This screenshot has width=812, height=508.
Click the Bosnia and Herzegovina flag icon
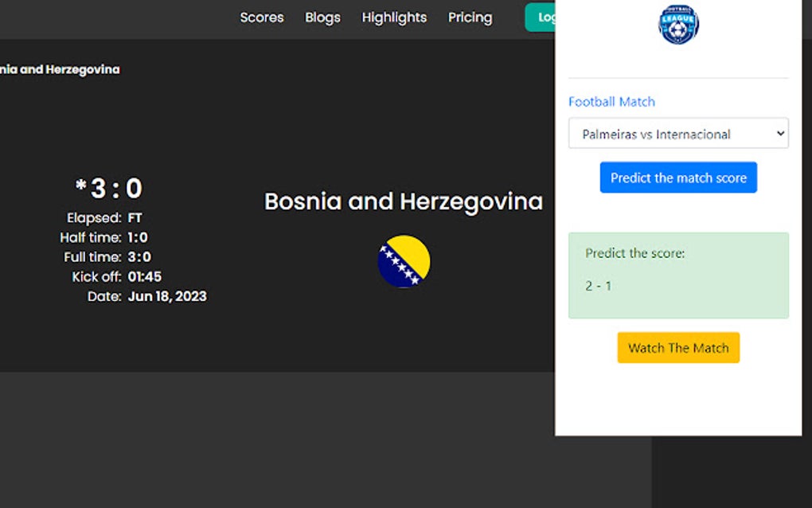coord(404,261)
